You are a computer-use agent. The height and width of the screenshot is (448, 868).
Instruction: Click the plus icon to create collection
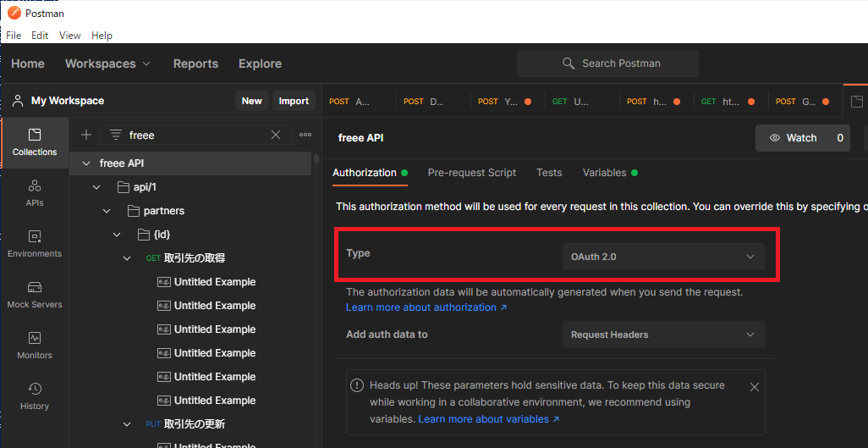coord(85,135)
